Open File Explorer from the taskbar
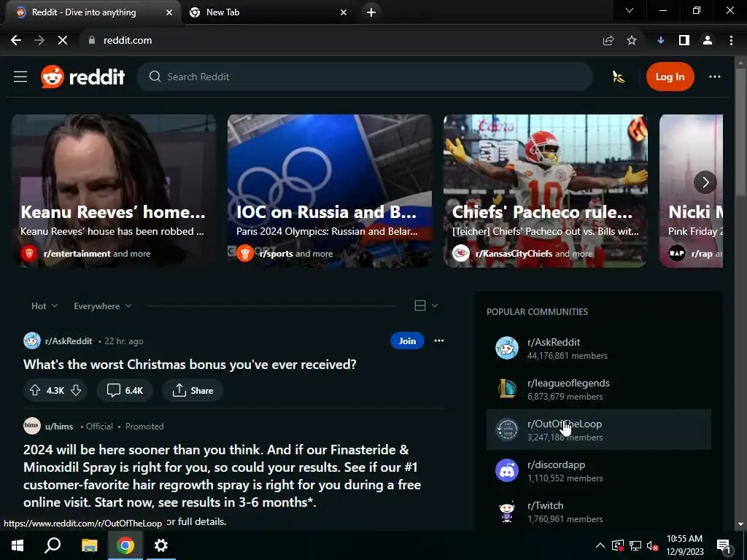This screenshot has width=747, height=560. coord(89,545)
